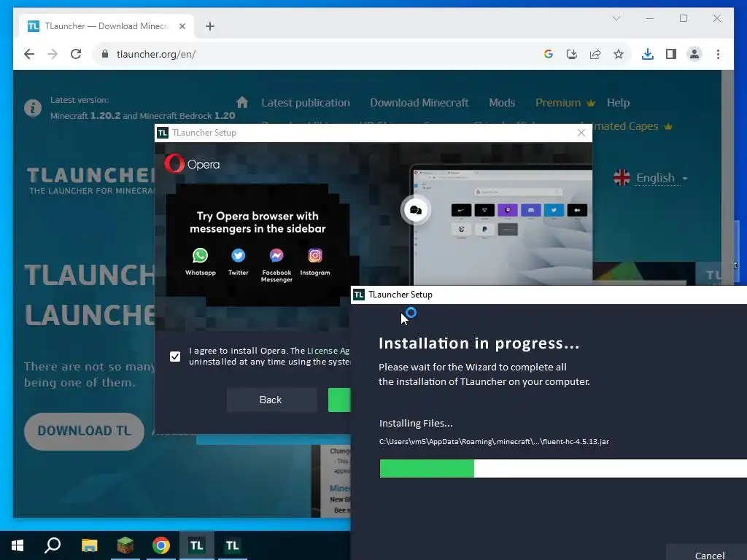The image size is (747, 560).
Task: Click the tab search chevron in Chrome
Action: pyautogui.click(x=616, y=18)
